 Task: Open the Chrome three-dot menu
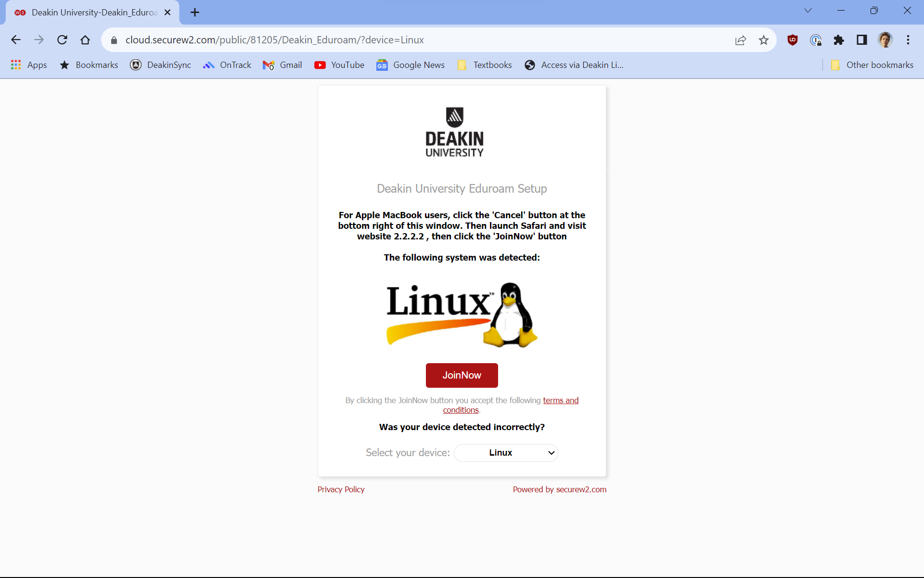pyautogui.click(x=908, y=40)
